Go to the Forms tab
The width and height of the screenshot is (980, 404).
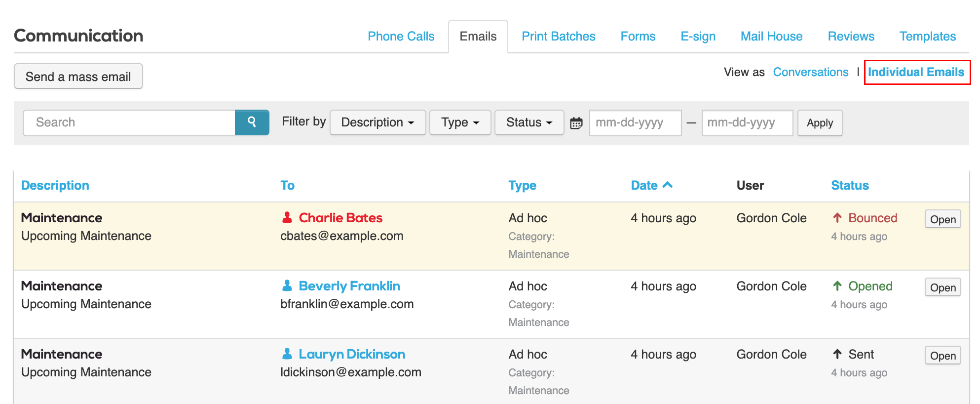point(638,36)
